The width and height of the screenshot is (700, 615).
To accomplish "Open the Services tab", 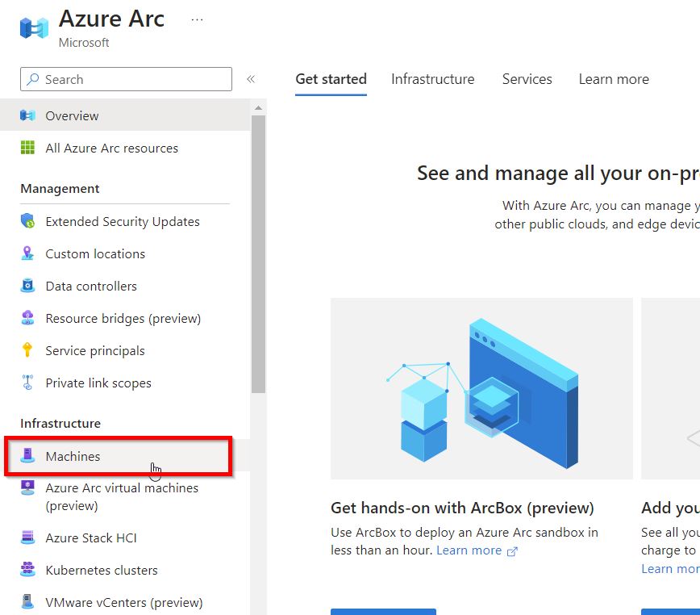I will click(527, 79).
